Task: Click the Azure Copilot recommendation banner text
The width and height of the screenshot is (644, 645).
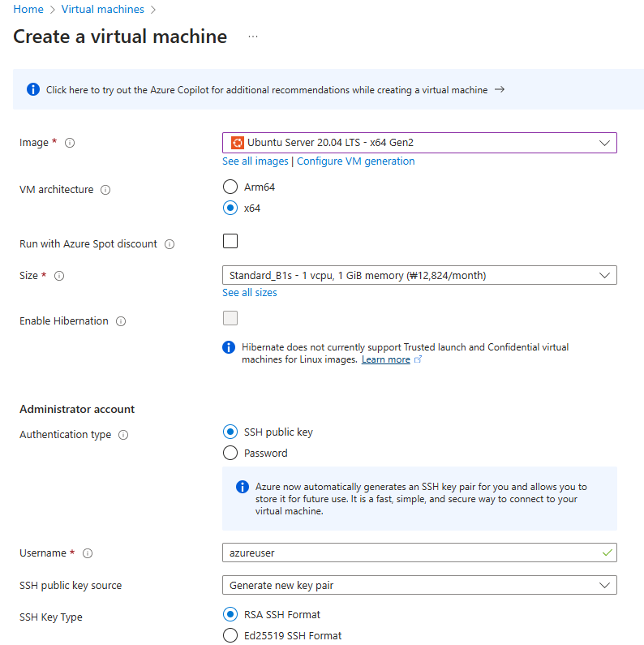Action: coord(267,90)
